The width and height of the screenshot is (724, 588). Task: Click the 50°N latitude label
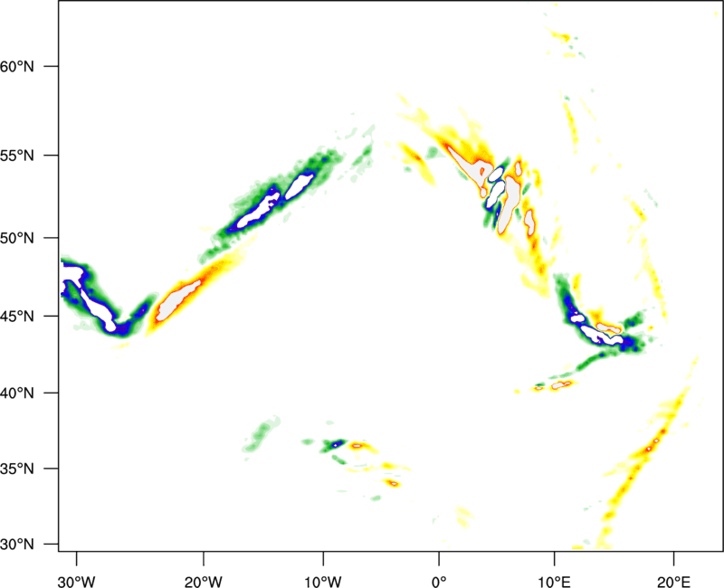(x=17, y=238)
